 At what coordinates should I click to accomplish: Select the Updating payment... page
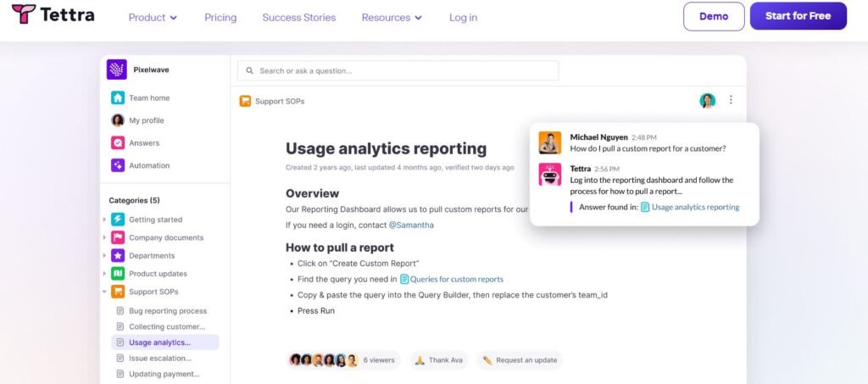[165, 374]
